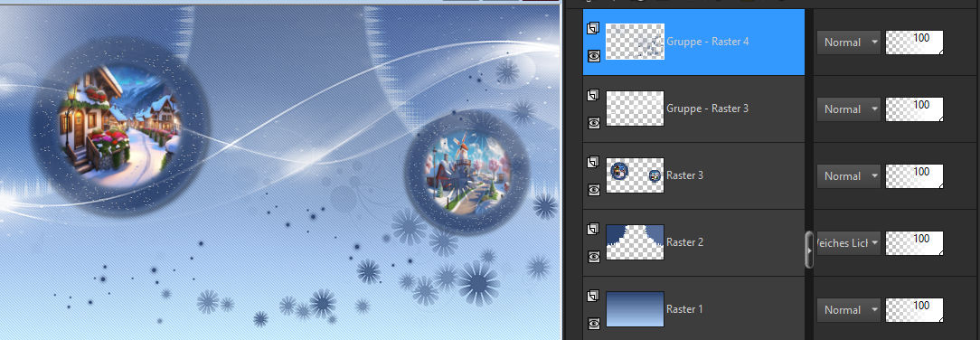Click the raster layer icon of Raster 3
The height and width of the screenshot is (340, 980).
[594, 162]
